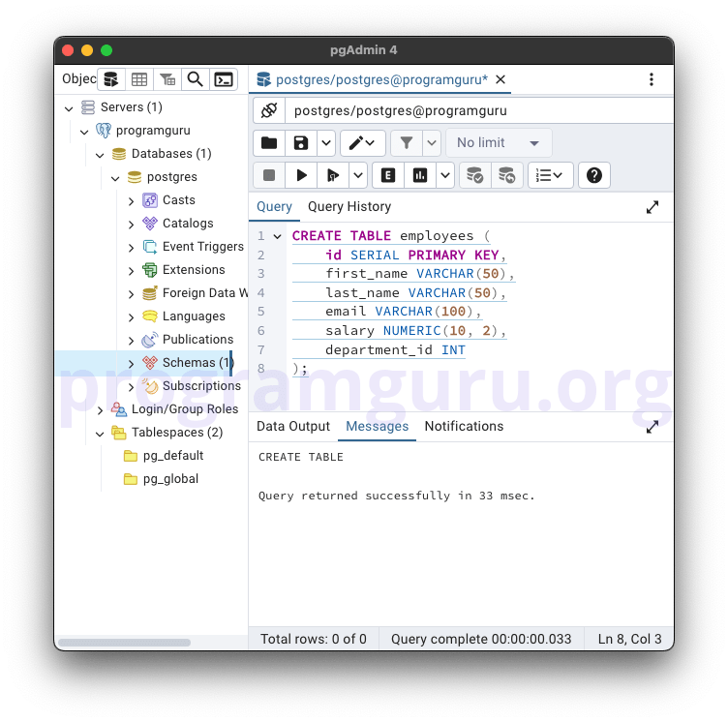The height and width of the screenshot is (722, 728).
Task: Open Execute options dropdown arrow
Action: (x=358, y=175)
